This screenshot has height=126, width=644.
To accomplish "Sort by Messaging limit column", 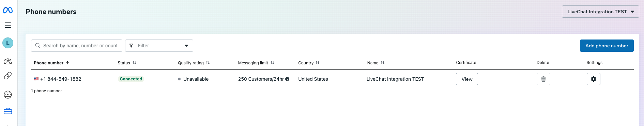I will 256,63.
